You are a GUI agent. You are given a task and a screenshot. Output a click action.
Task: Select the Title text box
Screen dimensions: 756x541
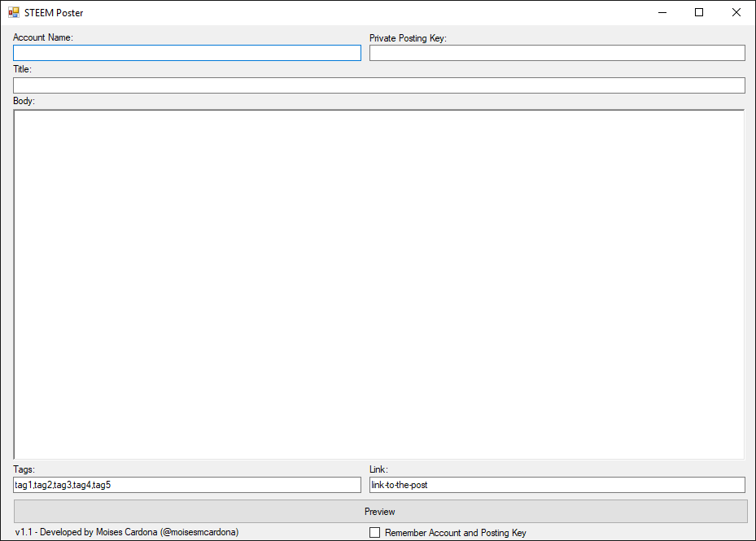[x=379, y=85]
